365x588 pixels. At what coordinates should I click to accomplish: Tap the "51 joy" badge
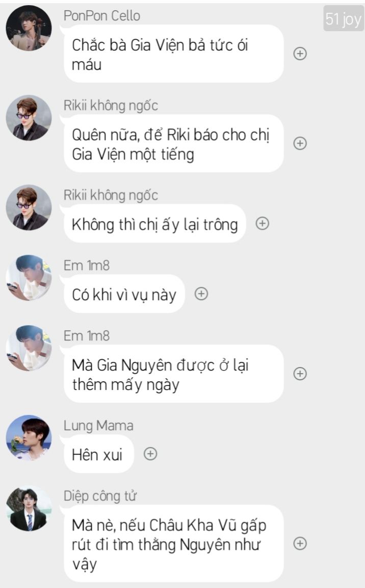click(x=343, y=18)
